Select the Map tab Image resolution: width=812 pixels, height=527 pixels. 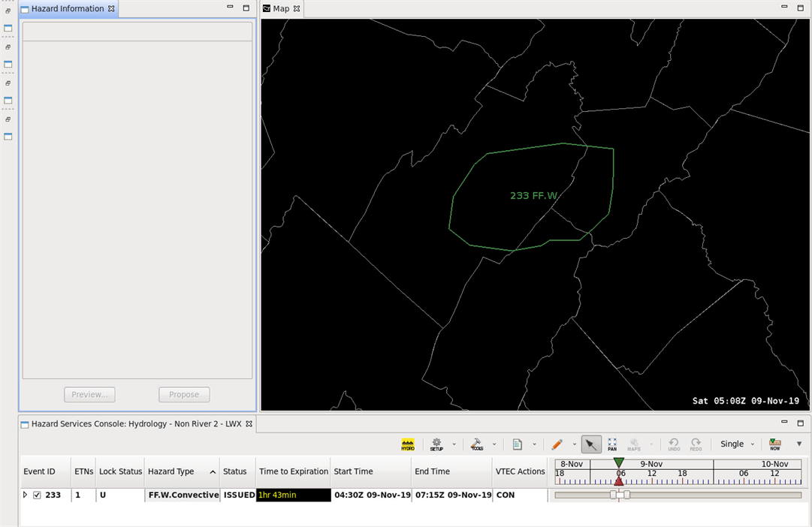(281, 9)
